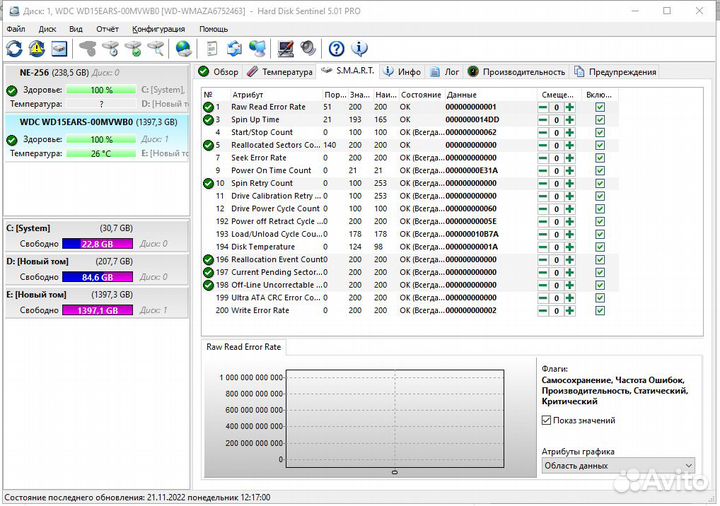Click plus offset button for Write Error Rate
The image size is (720, 506).
click(570, 310)
